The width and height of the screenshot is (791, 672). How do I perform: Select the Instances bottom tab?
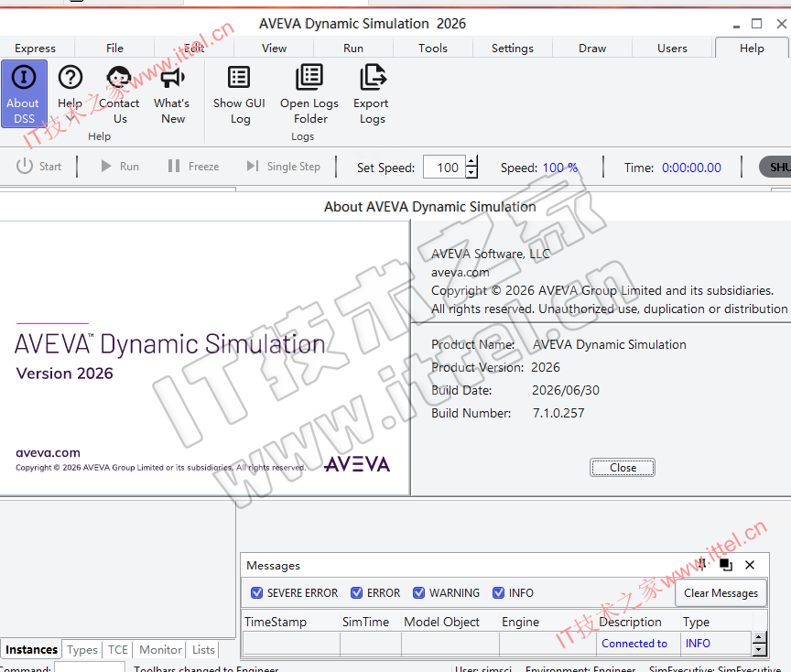click(x=31, y=649)
